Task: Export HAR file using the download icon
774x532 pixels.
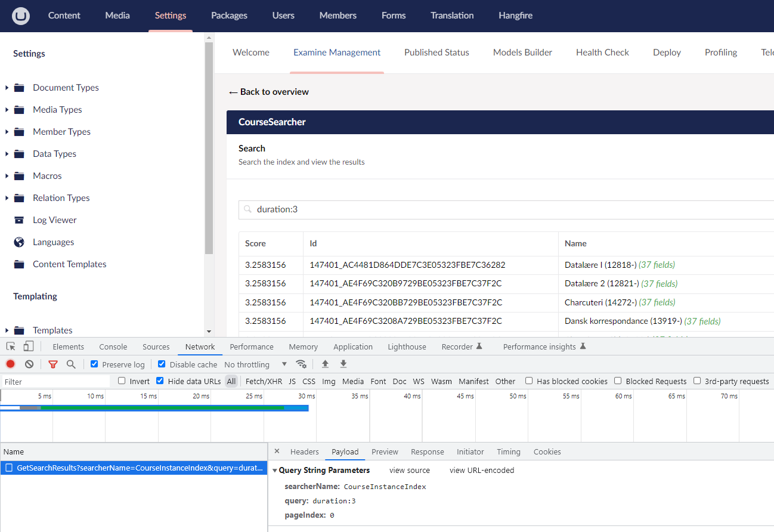Action: coord(343,364)
